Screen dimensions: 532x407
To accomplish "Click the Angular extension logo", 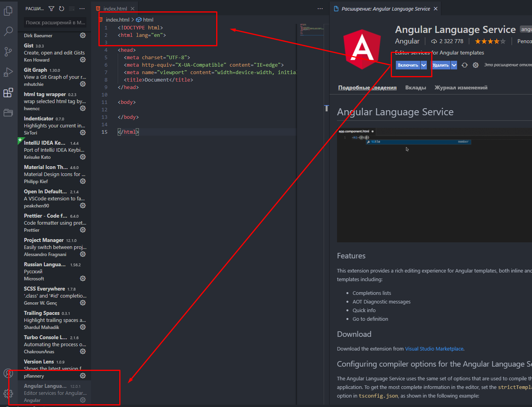I will pyautogui.click(x=362, y=49).
